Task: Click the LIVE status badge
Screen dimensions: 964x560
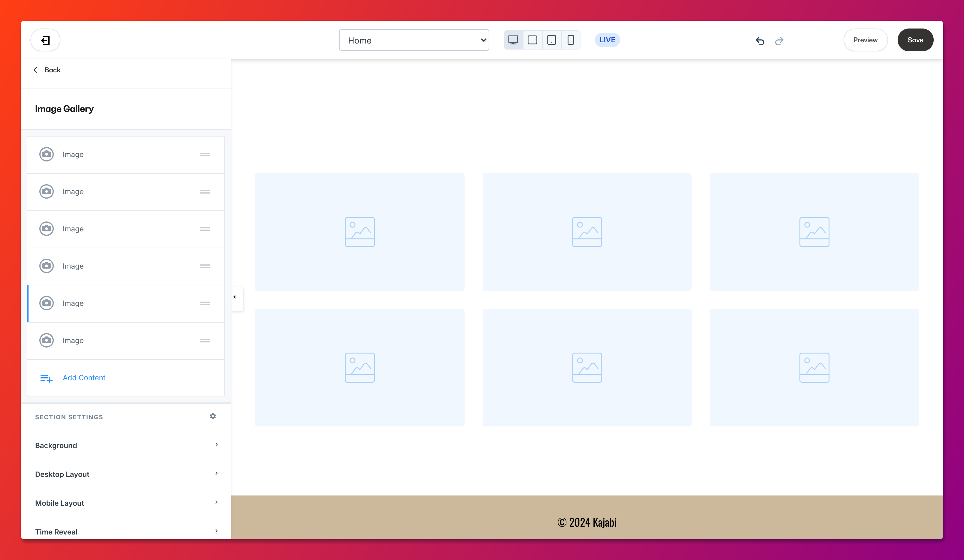Action: click(x=607, y=40)
